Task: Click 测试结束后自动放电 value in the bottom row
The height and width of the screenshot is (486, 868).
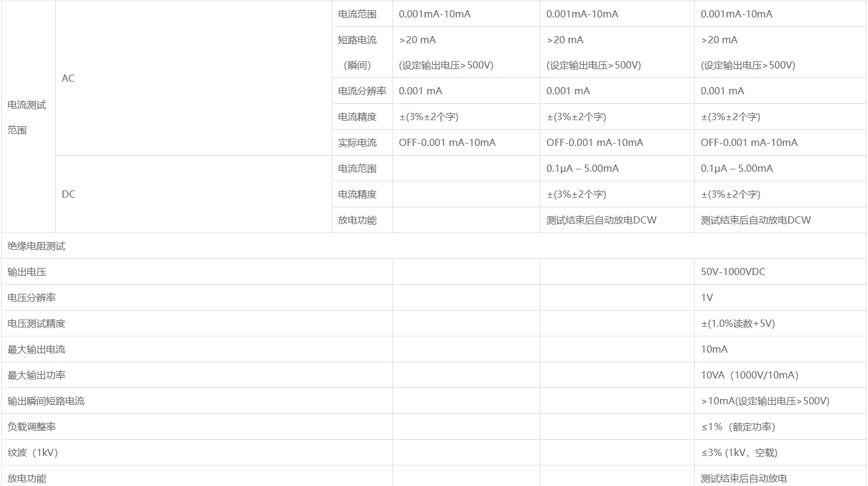Action: (x=744, y=478)
